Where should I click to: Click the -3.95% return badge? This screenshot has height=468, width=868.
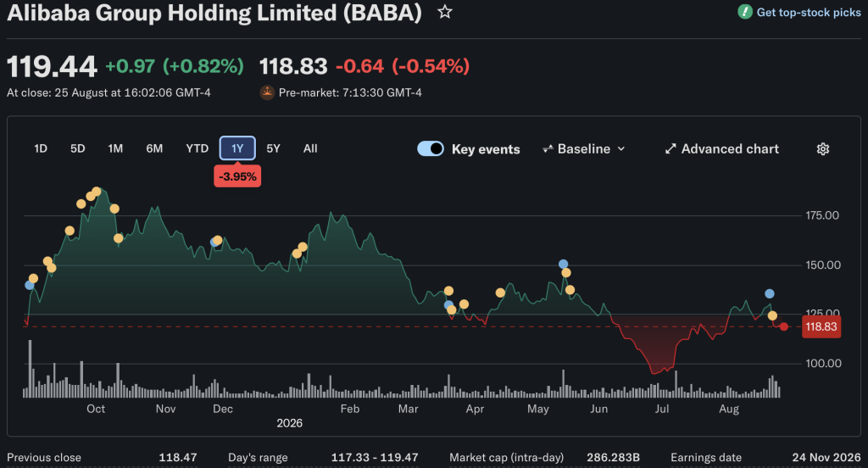click(237, 176)
